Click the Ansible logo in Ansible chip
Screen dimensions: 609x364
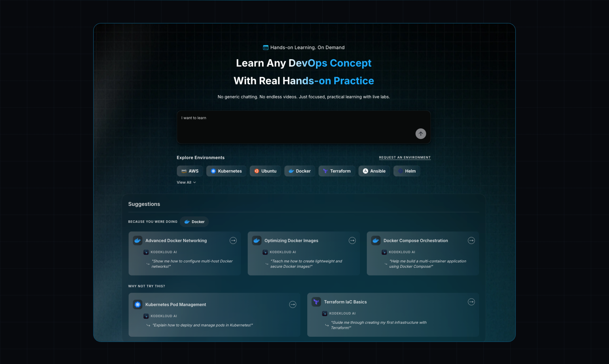[x=365, y=171]
